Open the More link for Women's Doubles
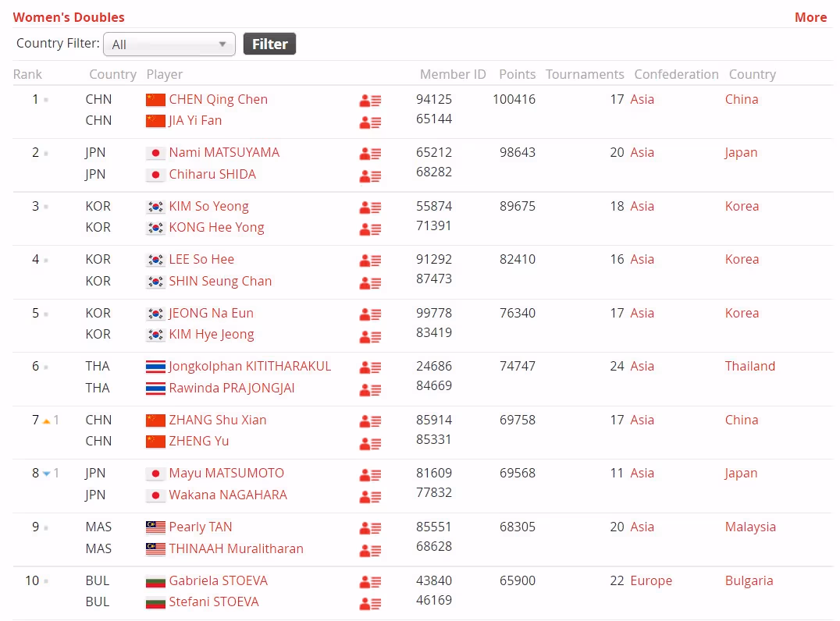840x621 pixels. (810, 17)
